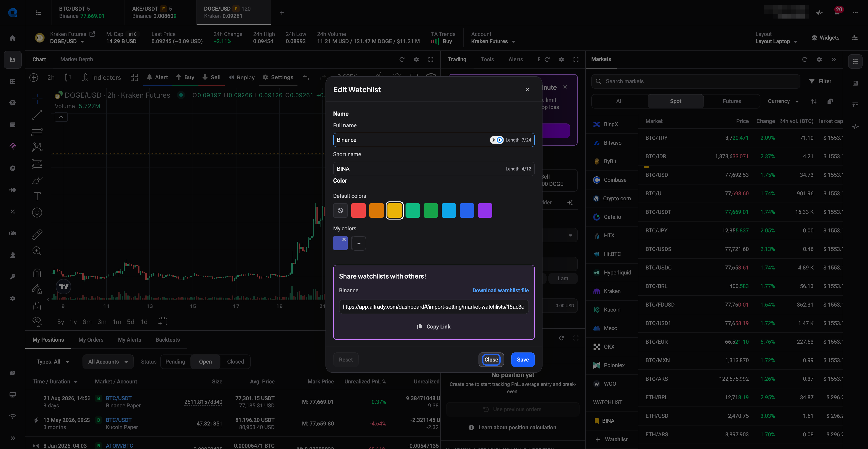Collapse the Markets panel with double chevron
Viewport: 868px width, 449px height.
834,59
